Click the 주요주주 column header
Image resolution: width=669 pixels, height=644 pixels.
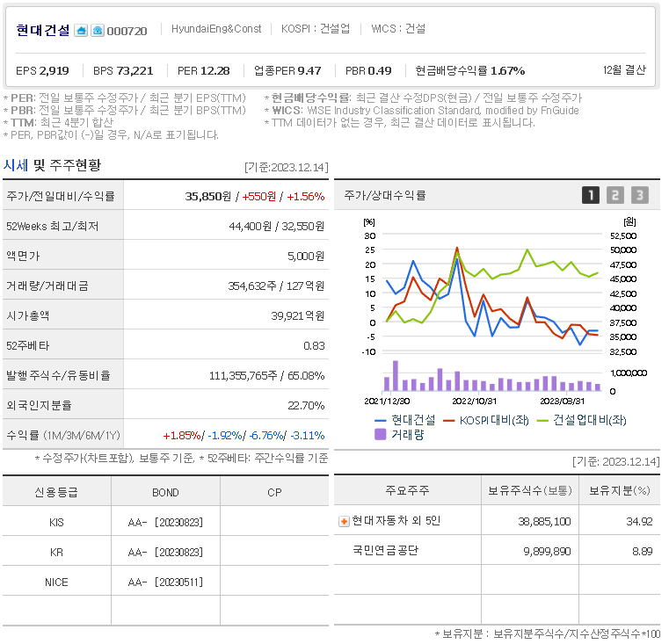[x=407, y=490]
